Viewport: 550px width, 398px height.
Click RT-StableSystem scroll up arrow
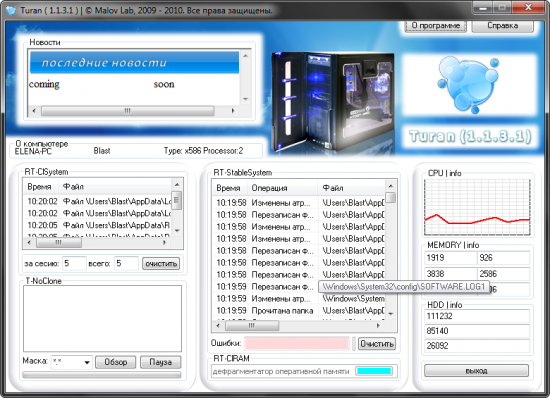tap(391, 186)
